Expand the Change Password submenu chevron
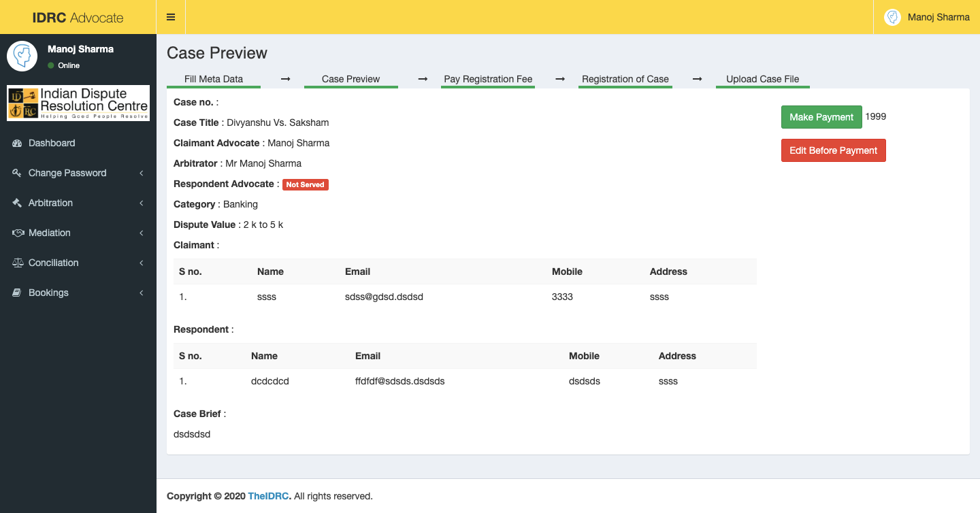The height and width of the screenshot is (513, 980). [x=142, y=173]
